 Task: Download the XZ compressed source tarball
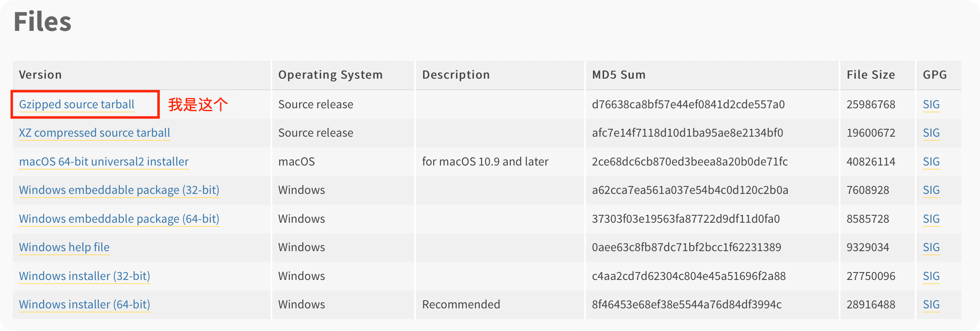point(94,133)
